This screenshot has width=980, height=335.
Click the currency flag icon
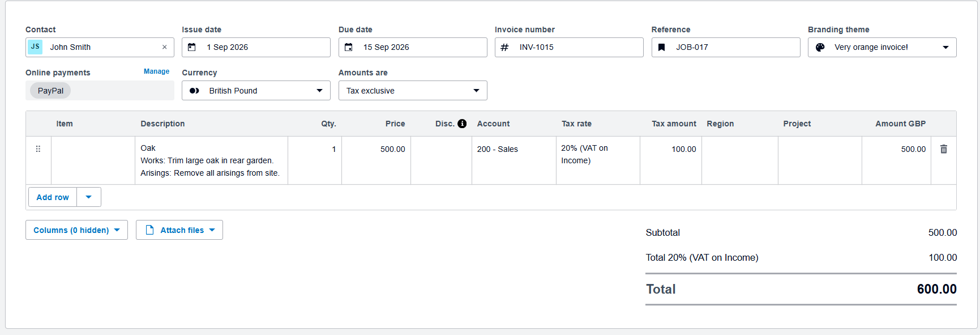tap(194, 91)
